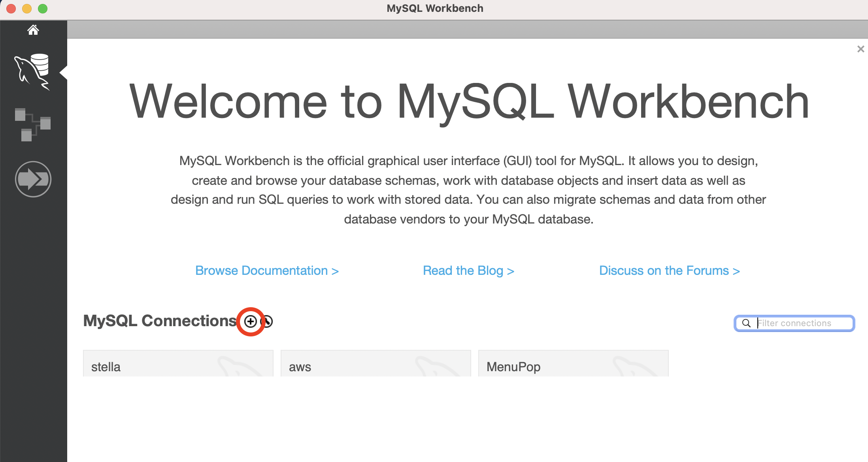Click the Home tab icon
868x462 pixels.
(x=33, y=30)
